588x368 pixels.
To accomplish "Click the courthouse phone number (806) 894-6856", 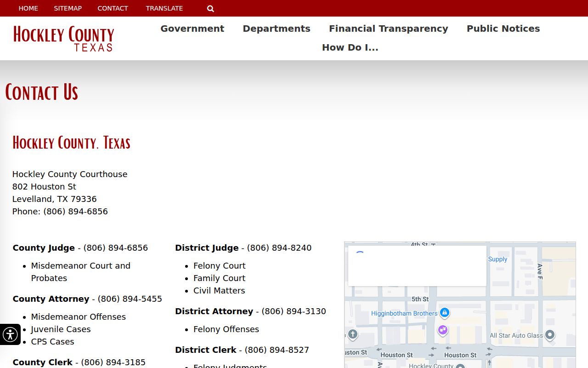I will 75,212.
